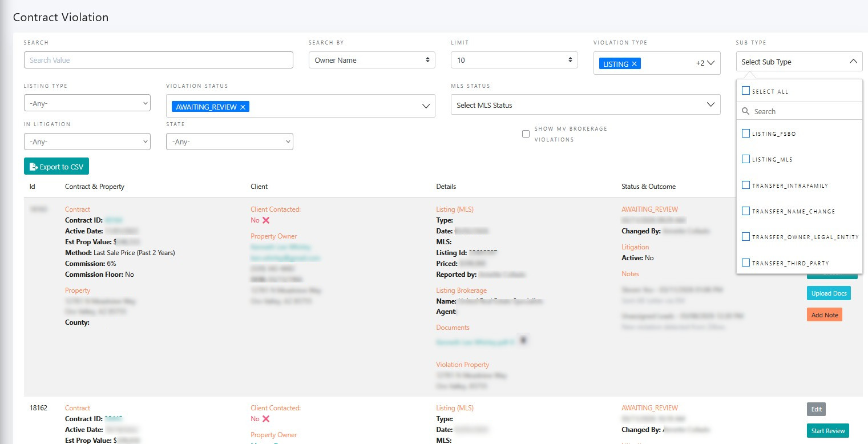
Task: Click the magnifier icon in the Sub Type search
Action: [x=746, y=111]
